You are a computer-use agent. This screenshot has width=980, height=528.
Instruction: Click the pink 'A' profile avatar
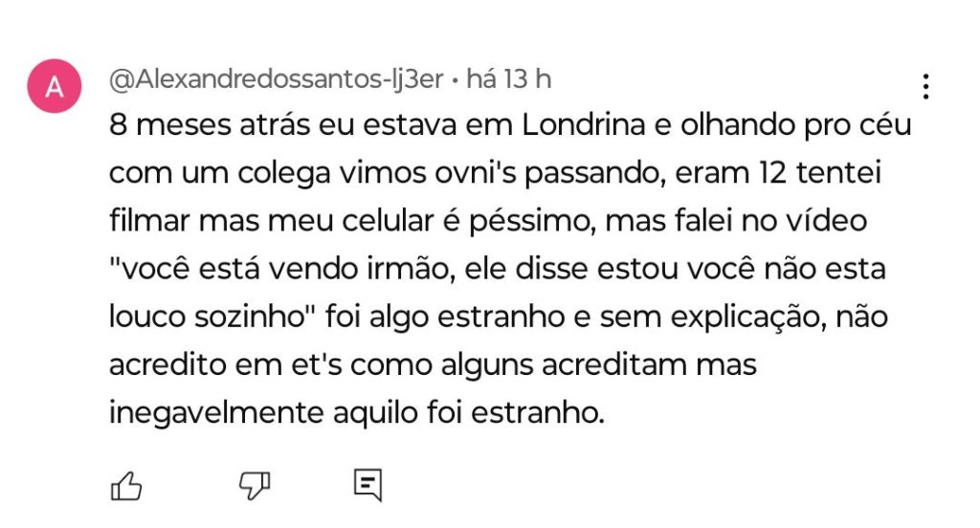pos(56,87)
